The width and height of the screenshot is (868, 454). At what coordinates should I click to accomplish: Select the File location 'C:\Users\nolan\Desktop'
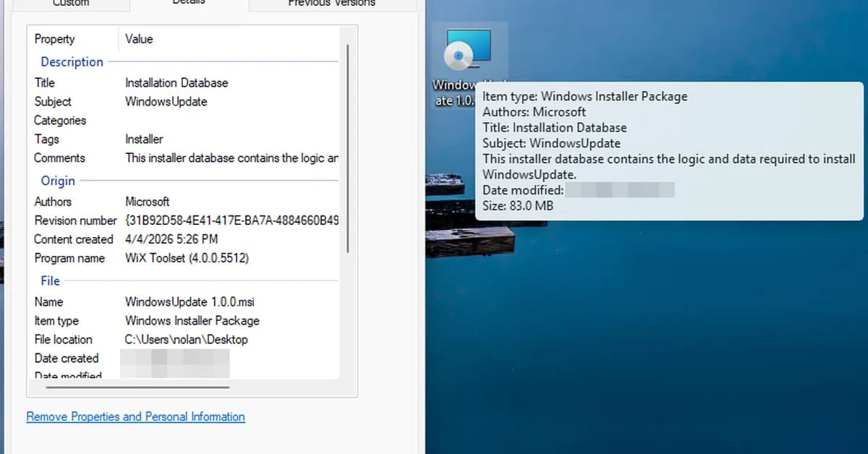pyautogui.click(x=187, y=339)
